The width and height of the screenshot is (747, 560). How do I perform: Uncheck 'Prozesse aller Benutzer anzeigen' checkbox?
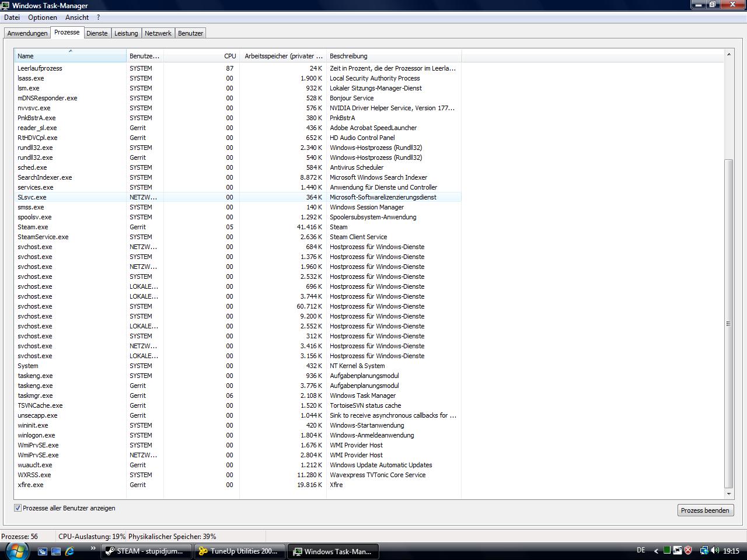coord(18,508)
